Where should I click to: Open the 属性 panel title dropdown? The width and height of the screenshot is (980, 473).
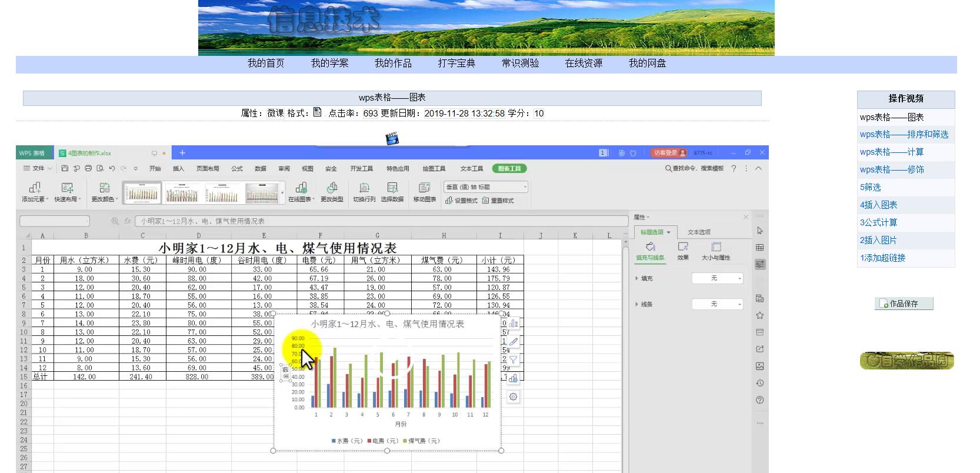[642, 217]
